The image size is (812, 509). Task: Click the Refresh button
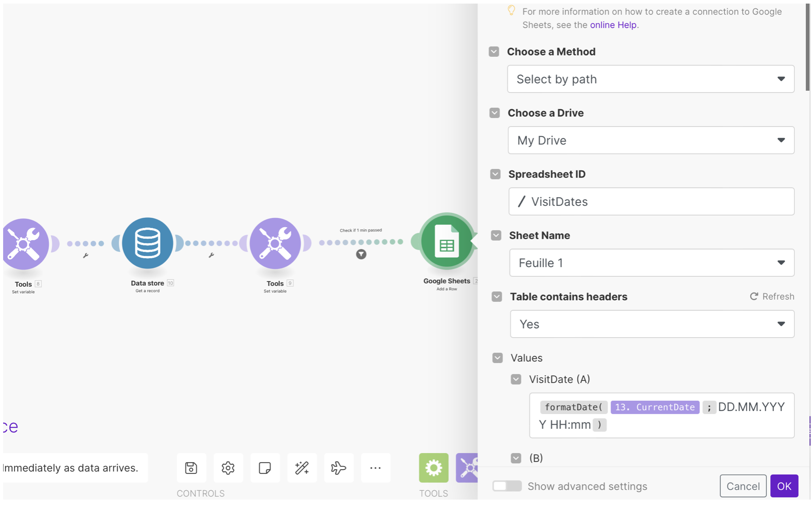772,297
